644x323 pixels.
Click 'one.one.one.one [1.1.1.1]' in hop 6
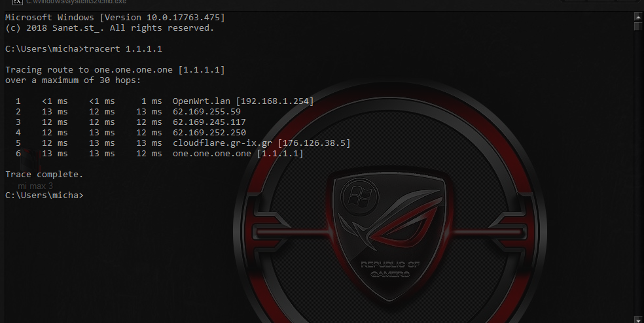[x=238, y=154]
